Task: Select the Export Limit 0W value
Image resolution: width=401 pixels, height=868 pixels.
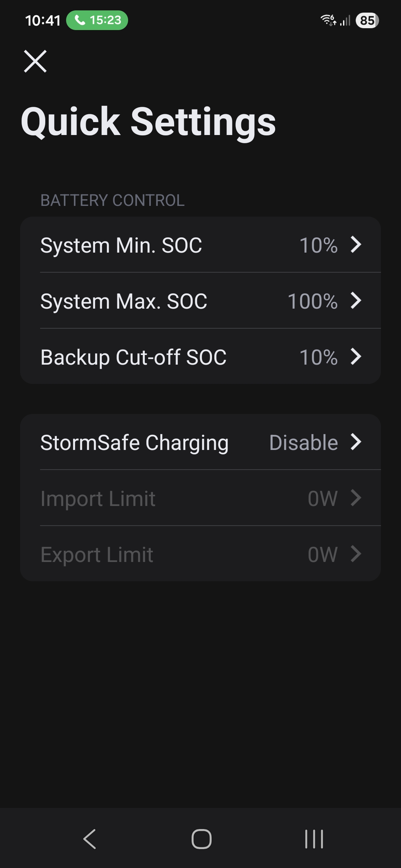Action: click(322, 554)
